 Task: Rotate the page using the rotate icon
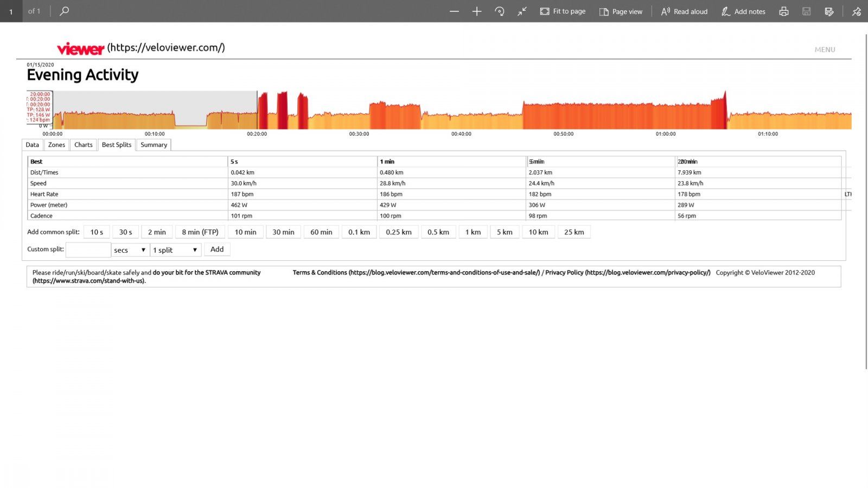click(499, 11)
